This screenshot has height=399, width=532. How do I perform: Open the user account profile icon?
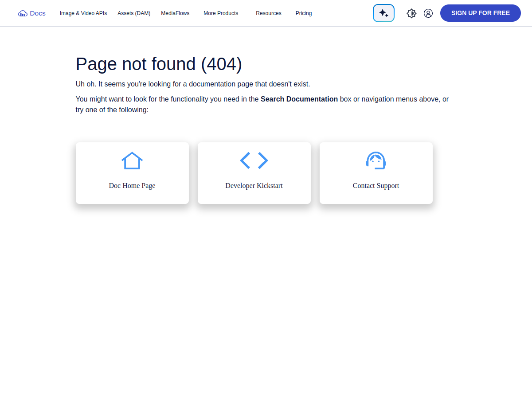coord(428,13)
